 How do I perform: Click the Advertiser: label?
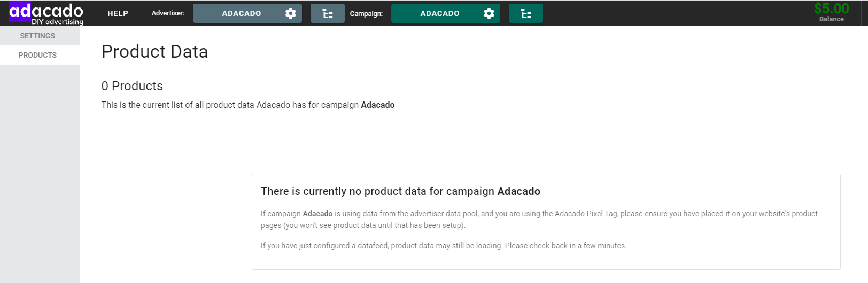click(168, 13)
